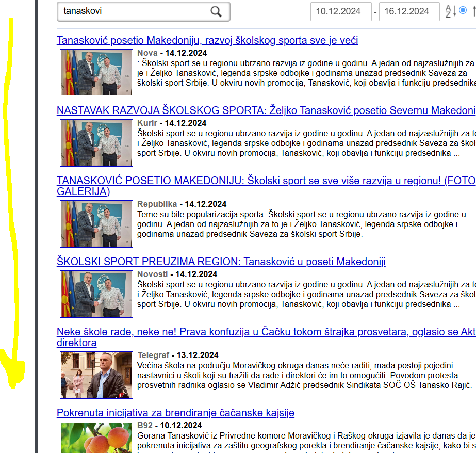476x453 pixels.
Task: Click the thumbnail of the Telegraf article
Action: pos(96,375)
